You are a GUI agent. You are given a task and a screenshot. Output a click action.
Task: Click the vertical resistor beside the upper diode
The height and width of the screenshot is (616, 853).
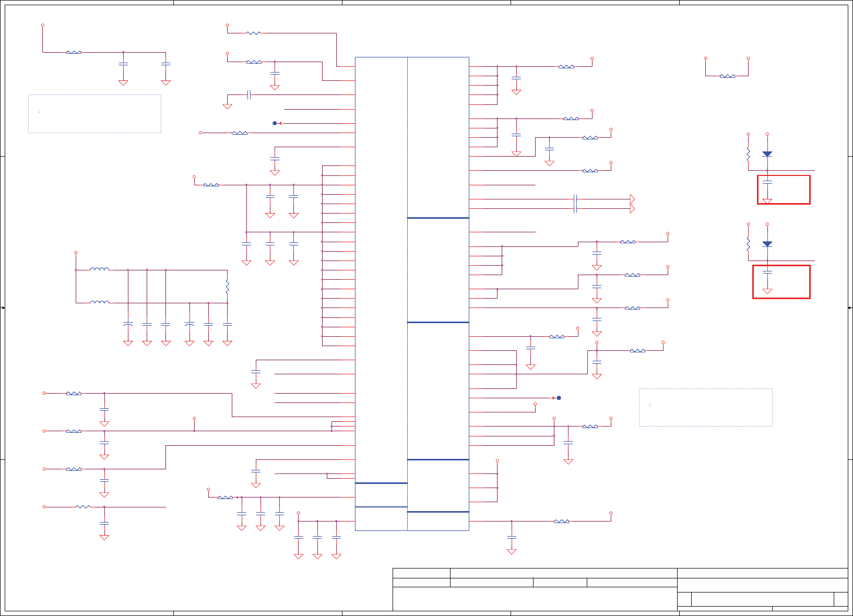point(748,154)
